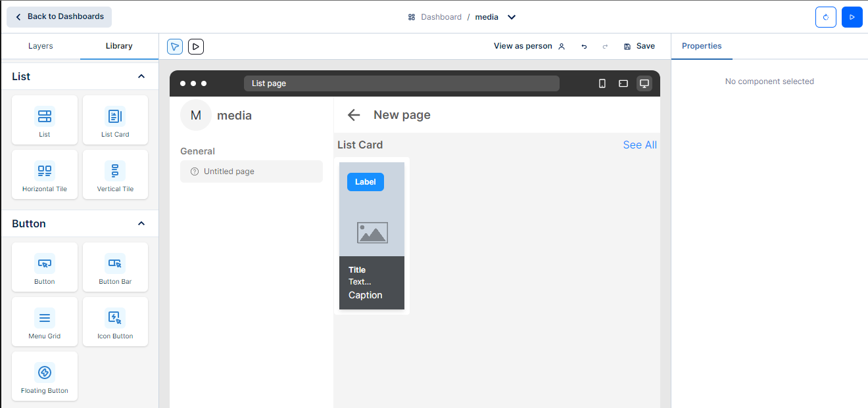Image resolution: width=868 pixels, height=408 pixels.
Task: Save the dashboard
Action: click(x=639, y=46)
